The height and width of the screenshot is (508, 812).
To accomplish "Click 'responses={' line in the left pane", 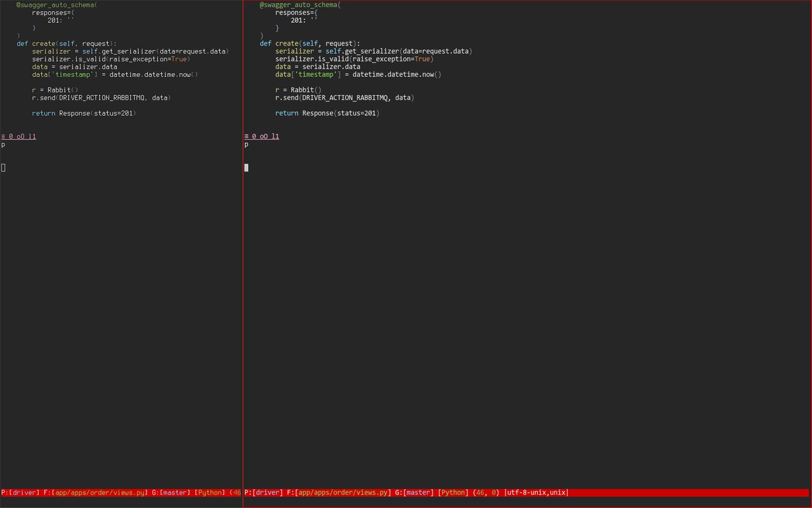I will click(53, 12).
